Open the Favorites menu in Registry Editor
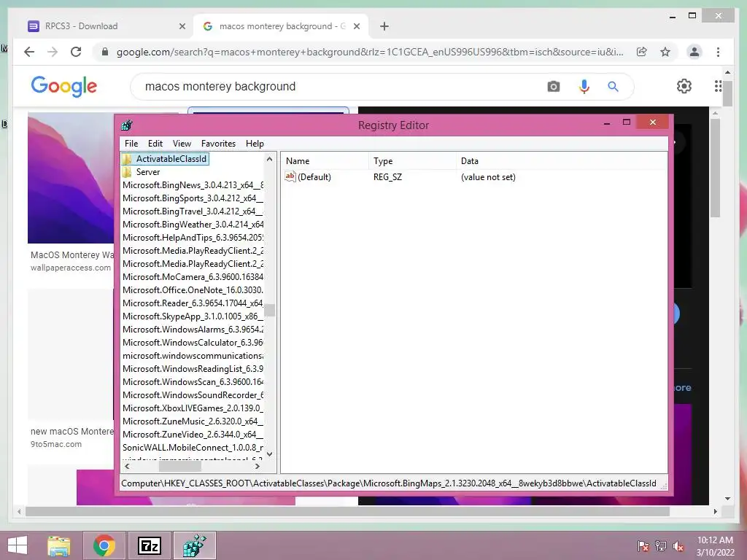The image size is (747, 560). point(218,144)
